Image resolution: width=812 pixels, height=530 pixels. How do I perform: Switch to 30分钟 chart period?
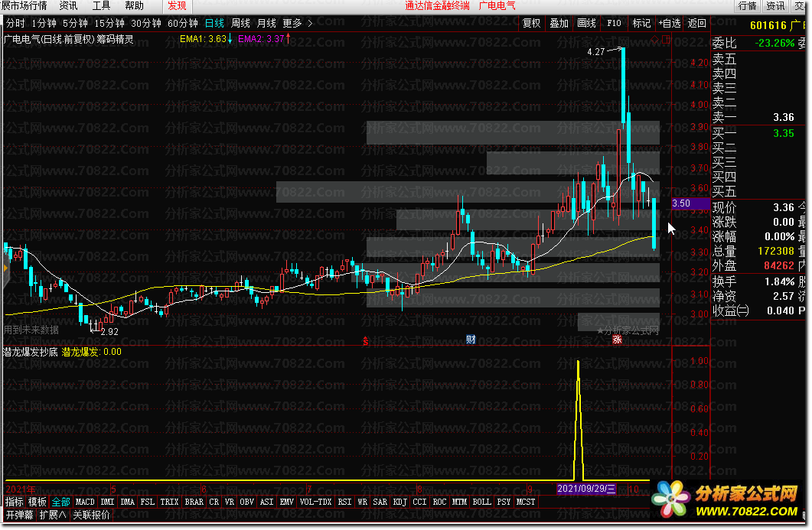coord(146,23)
